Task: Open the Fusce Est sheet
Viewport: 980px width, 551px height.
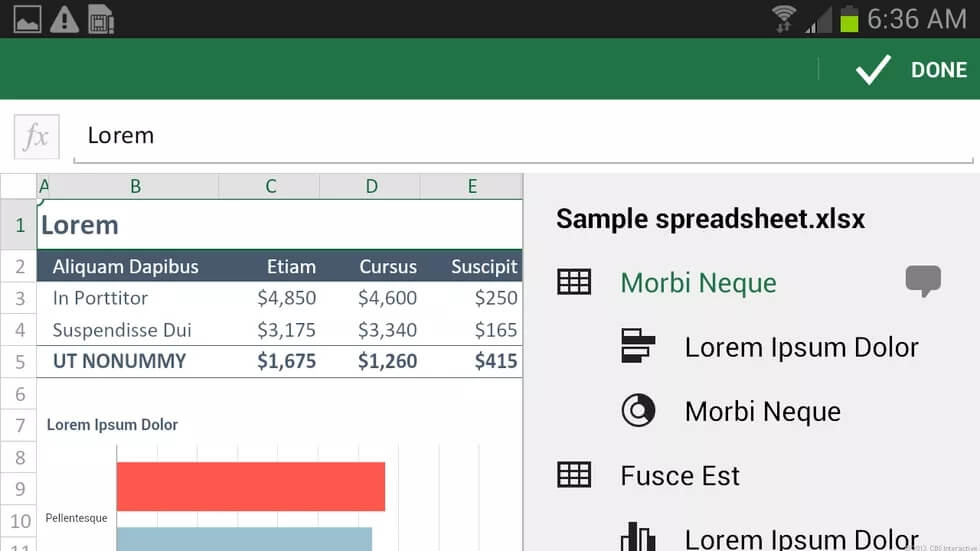Action: (680, 476)
